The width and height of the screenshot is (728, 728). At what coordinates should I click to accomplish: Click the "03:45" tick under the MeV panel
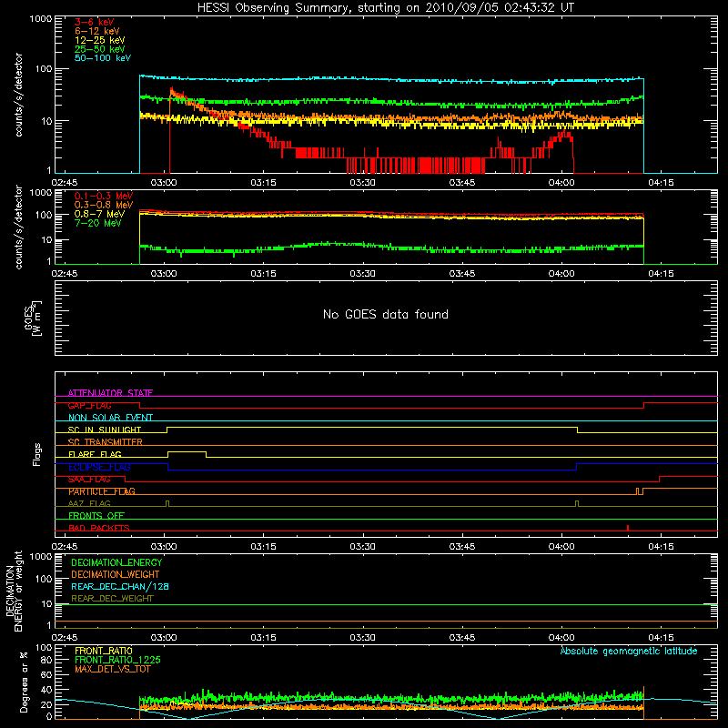(x=462, y=274)
